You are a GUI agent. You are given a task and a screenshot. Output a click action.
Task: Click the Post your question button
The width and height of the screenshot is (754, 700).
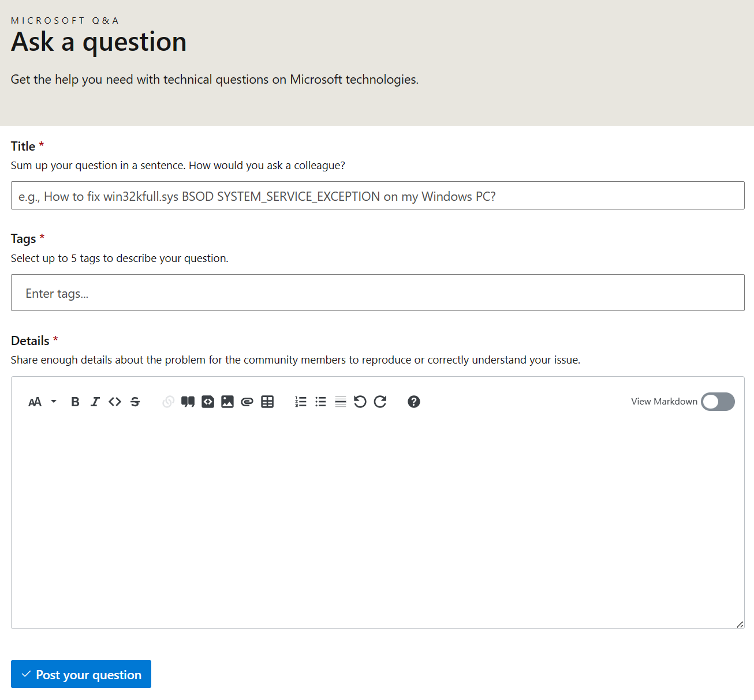coord(80,674)
